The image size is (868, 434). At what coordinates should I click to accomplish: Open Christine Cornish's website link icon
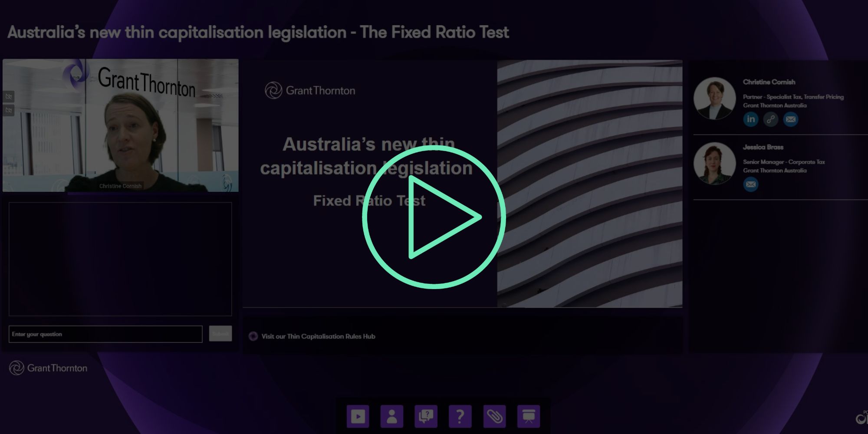[771, 119]
